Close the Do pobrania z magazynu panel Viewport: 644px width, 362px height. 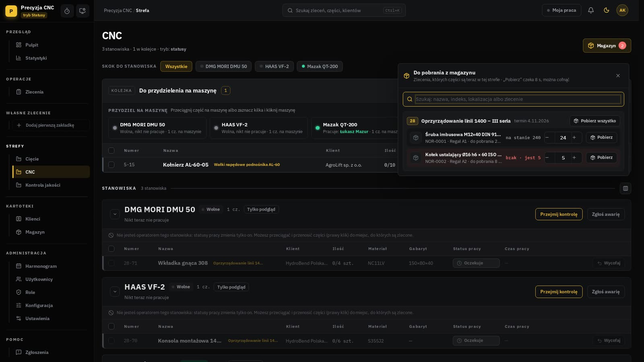click(618, 76)
